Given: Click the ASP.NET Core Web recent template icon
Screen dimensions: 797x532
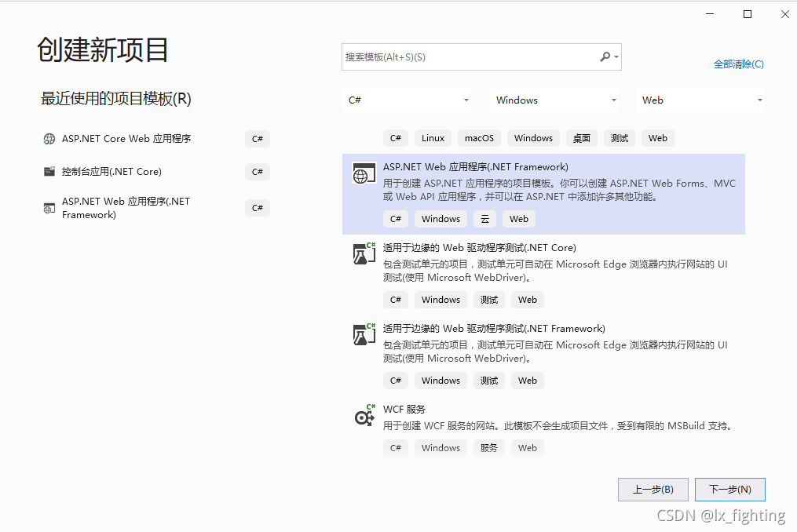Looking at the screenshot, I should [x=49, y=139].
